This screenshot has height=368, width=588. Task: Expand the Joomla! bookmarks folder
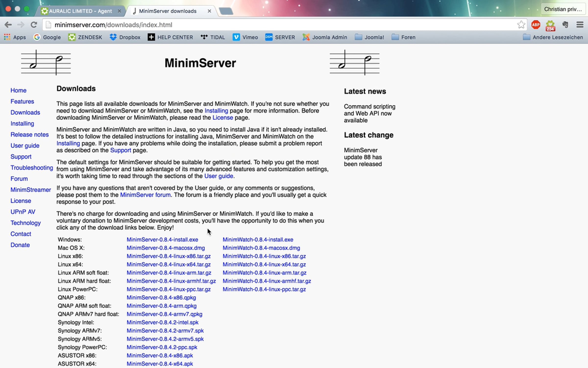click(x=369, y=37)
